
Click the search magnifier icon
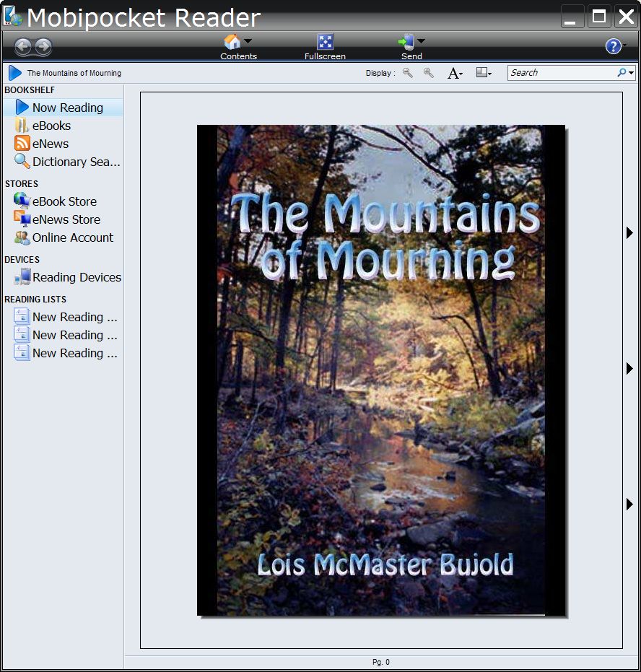click(x=622, y=72)
